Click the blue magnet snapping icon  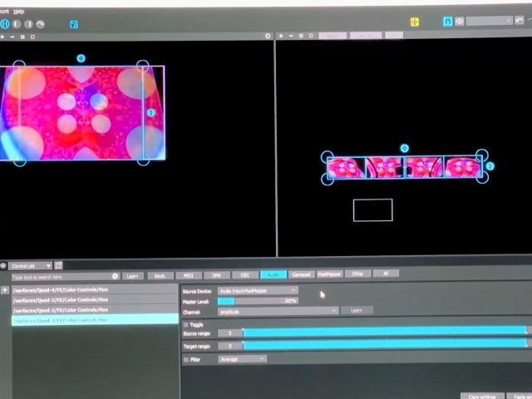[x=448, y=22]
